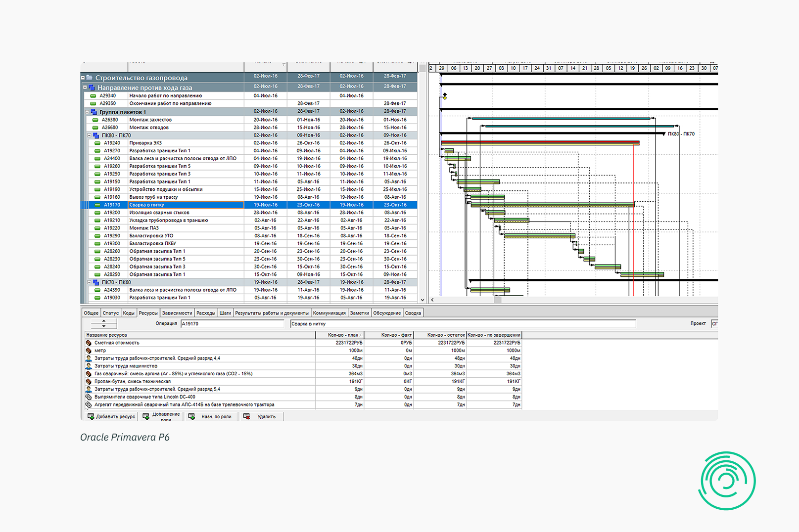Click the green activity icon of A26380

[x=95, y=120]
